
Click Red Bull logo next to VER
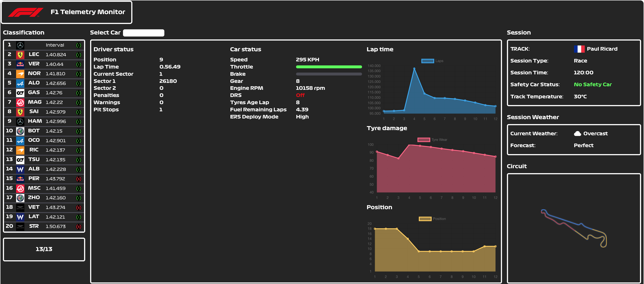click(20, 64)
